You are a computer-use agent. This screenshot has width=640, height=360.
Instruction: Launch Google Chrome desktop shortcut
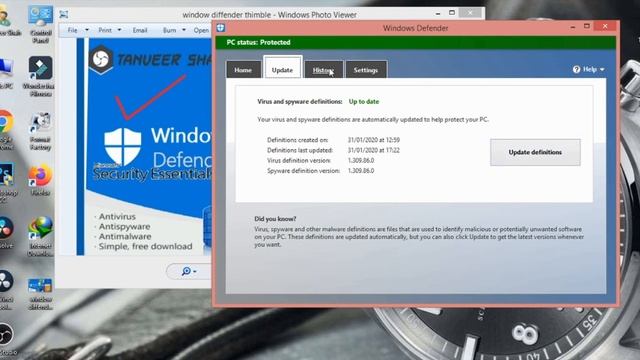[6, 130]
